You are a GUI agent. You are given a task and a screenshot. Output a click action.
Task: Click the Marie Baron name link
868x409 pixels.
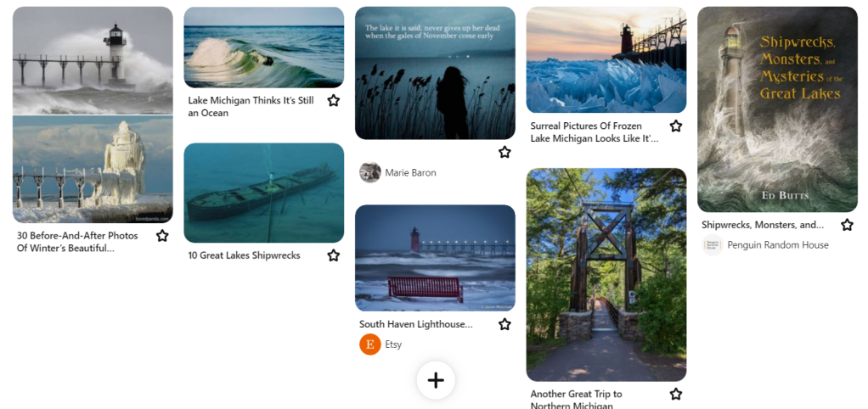point(410,173)
